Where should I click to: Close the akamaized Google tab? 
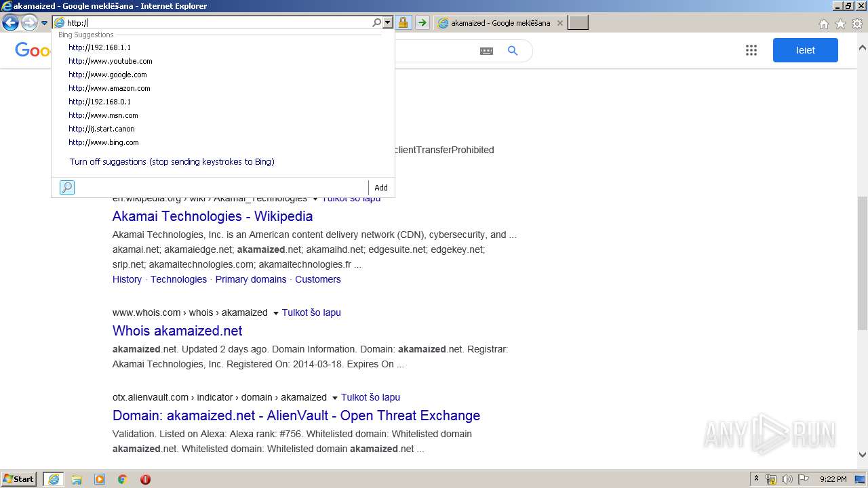[x=559, y=23]
